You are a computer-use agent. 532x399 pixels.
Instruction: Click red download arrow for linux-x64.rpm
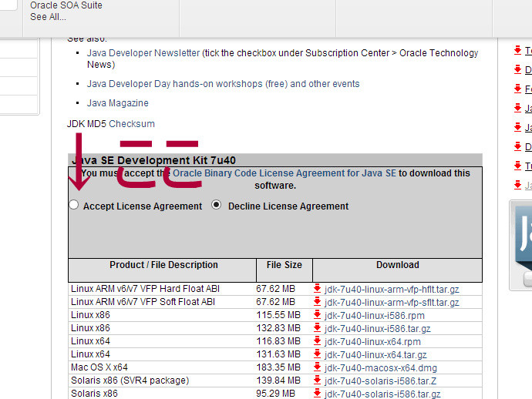click(317, 340)
